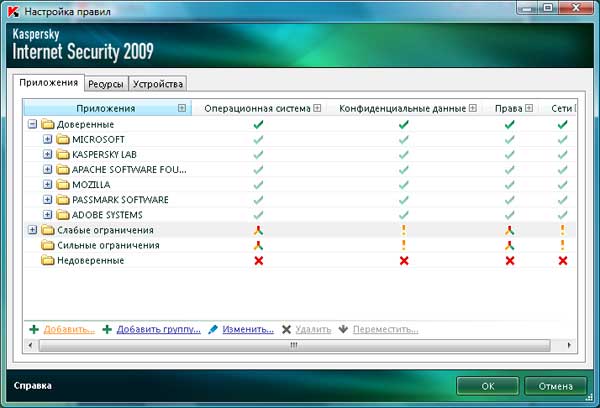Screen dimensions: 600x408
Task: Click exclamation icon for Слабые ограничения under Конфиденциальные данные
Action: (404, 230)
